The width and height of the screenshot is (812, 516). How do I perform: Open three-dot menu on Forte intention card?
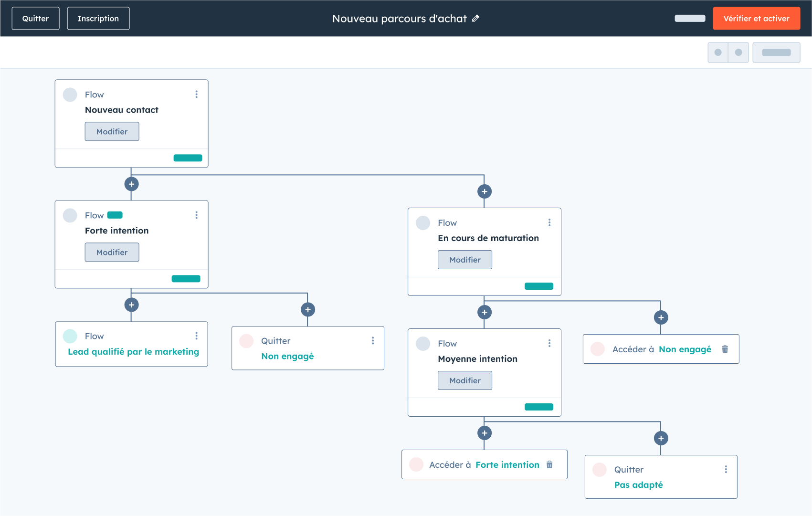196,215
